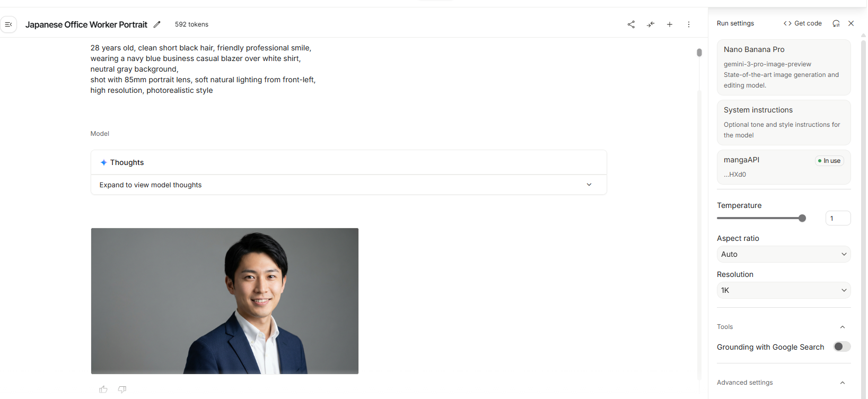Click the reset settings icon
Viewport: 868px width, 399px height.
(836, 23)
